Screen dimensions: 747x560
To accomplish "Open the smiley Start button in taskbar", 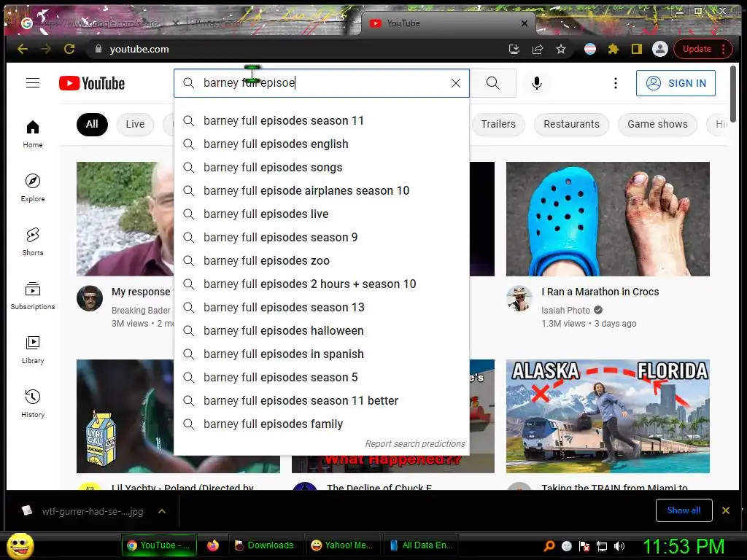I will point(20,546).
